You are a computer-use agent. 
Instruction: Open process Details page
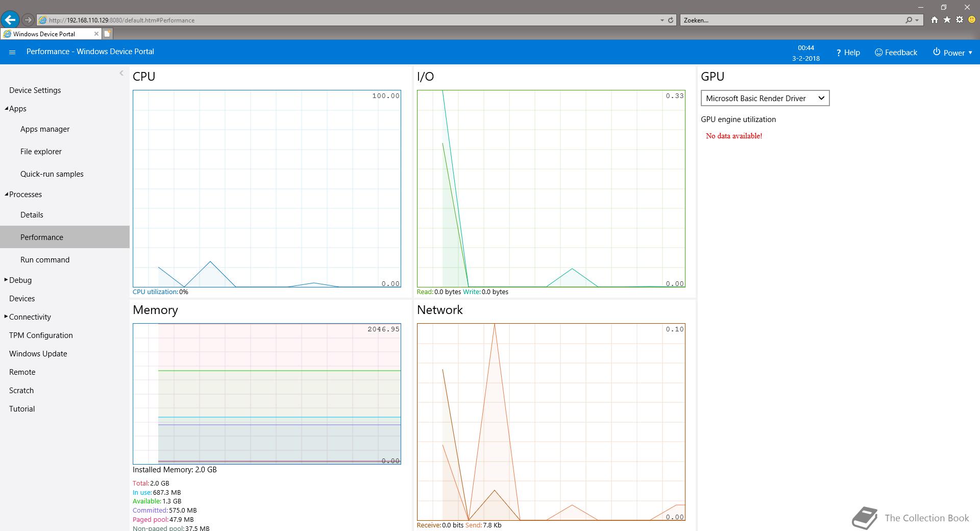32,215
